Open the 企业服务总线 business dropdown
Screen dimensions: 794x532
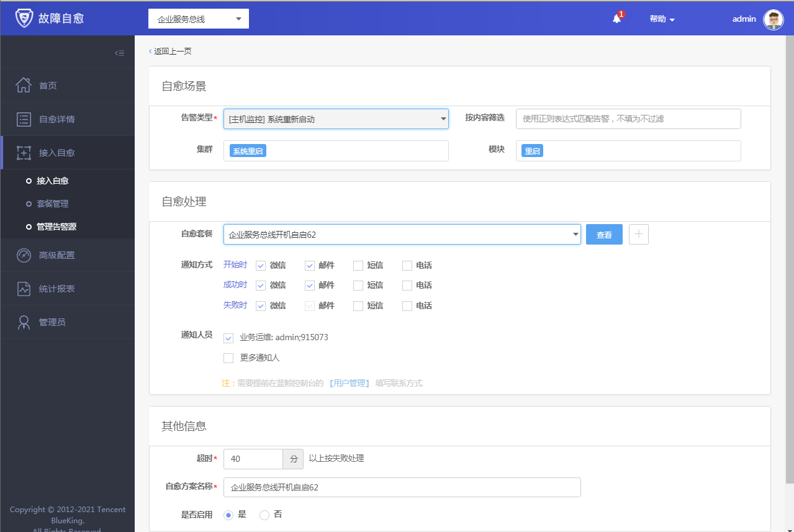click(x=199, y=19)
